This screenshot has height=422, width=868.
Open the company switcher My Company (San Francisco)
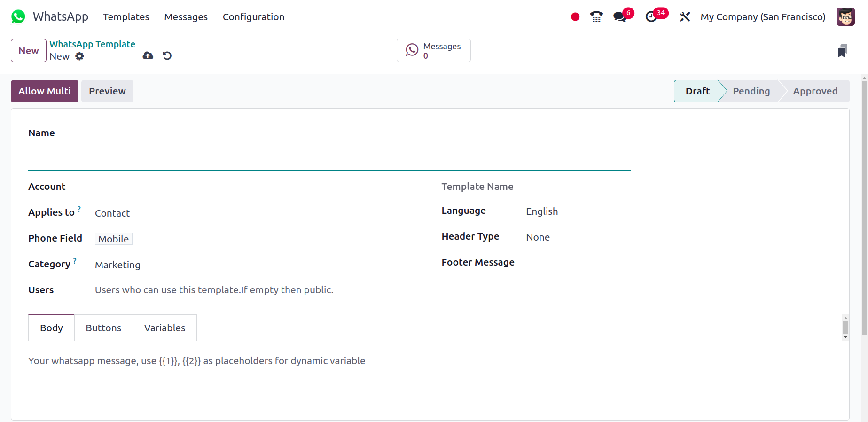(x=763, y=17)
